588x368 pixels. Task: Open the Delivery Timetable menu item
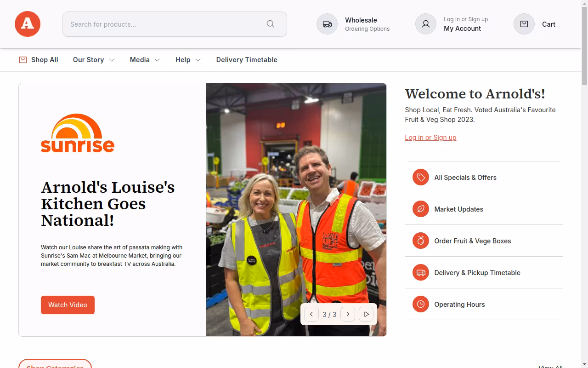click(247, 60)
